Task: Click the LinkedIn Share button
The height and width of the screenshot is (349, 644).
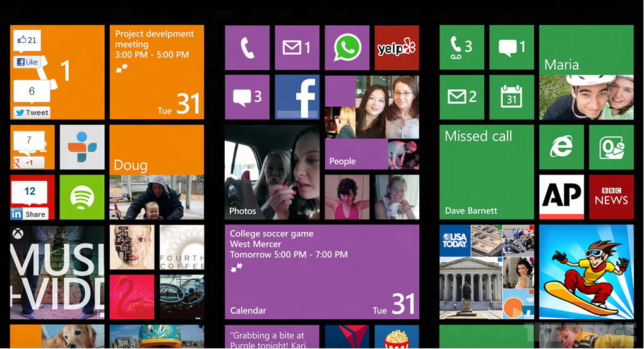Action: pos(29,214)
